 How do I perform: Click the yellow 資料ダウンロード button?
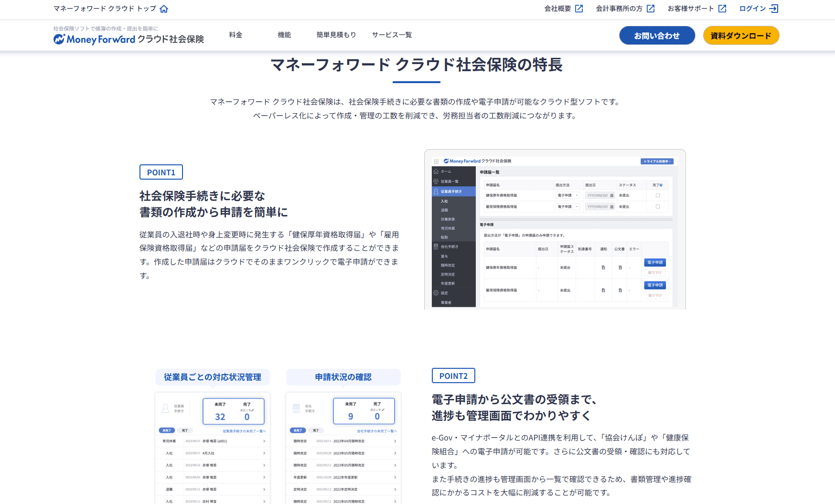click(741, 35)
